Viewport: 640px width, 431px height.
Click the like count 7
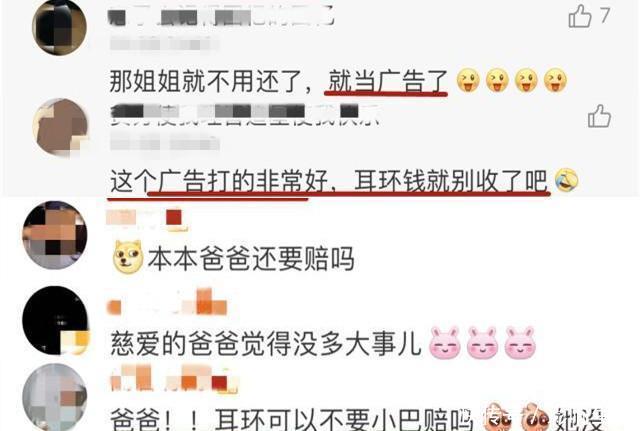pos(605,16)
